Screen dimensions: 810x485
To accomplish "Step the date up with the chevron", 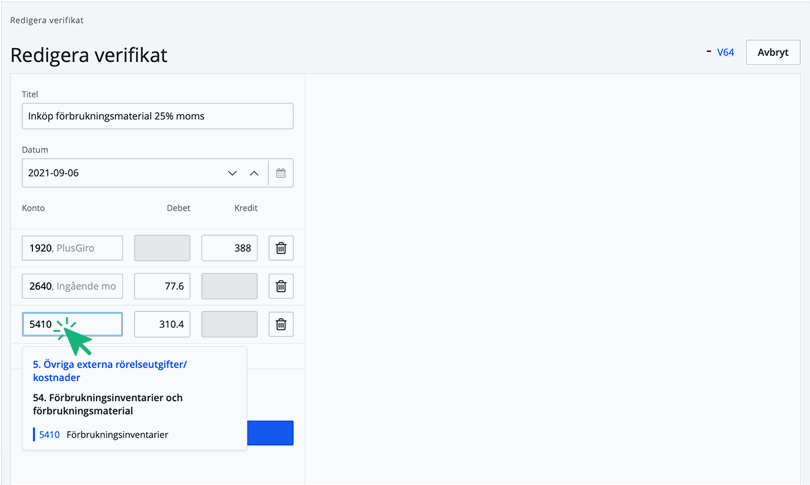I will point(254,173).
